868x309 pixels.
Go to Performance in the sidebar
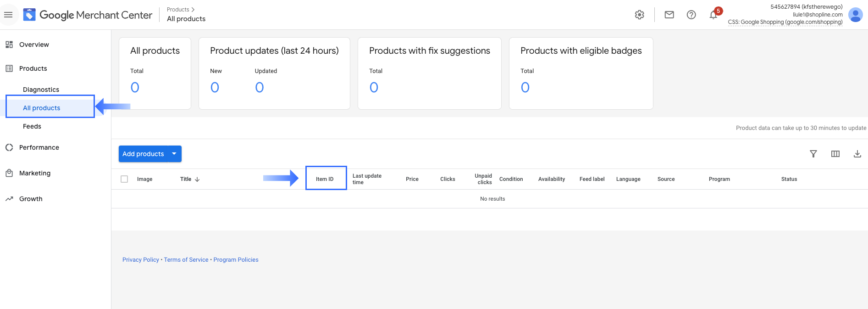tap(39, 147)
